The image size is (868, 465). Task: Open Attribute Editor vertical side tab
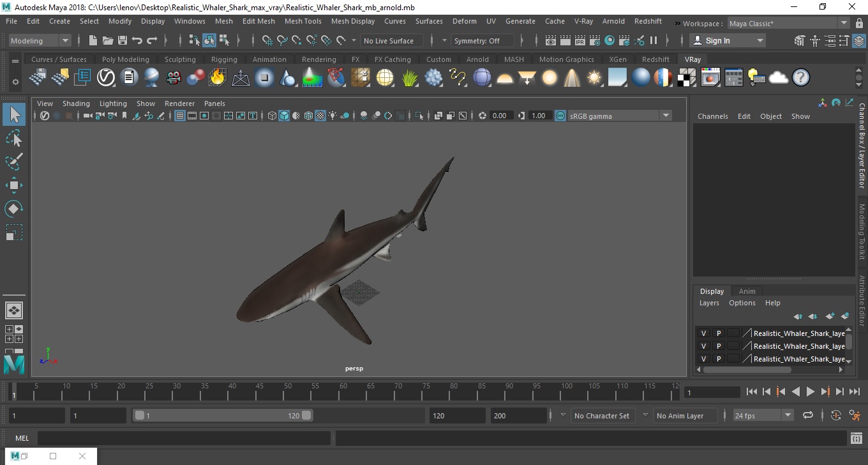click(x=862, y=300)
